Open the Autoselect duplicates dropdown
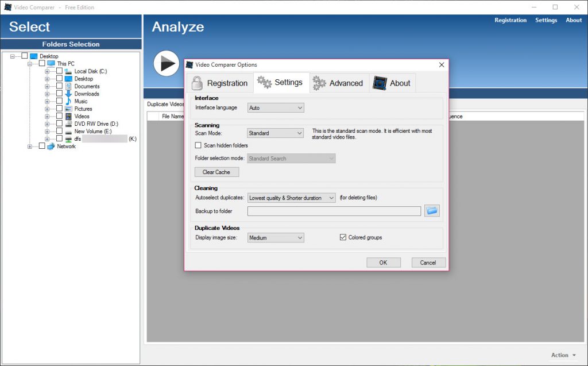 [x=291, y=198]
